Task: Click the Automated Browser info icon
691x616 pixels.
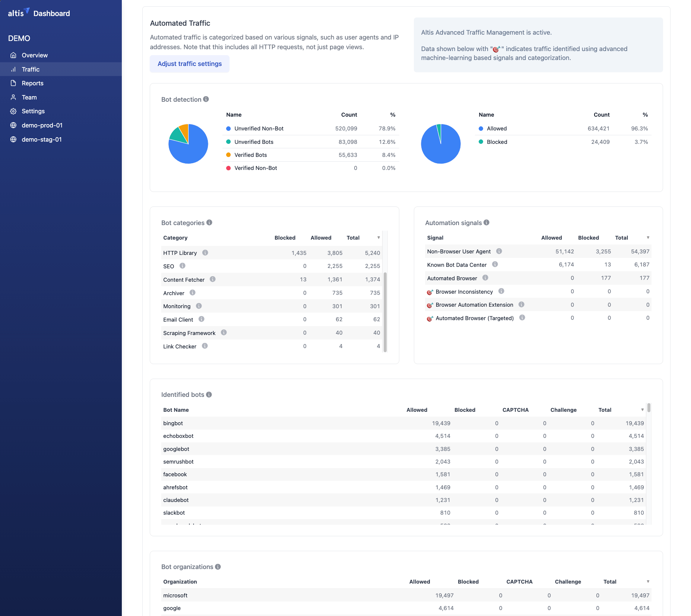Action: click(x=485, y=278)
